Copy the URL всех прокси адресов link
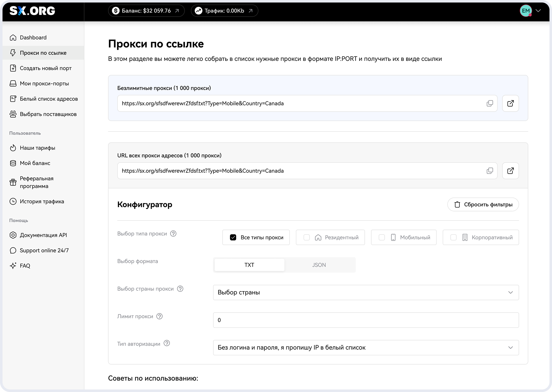The width and height of the screenshot is (552, 392). (490, 171)
